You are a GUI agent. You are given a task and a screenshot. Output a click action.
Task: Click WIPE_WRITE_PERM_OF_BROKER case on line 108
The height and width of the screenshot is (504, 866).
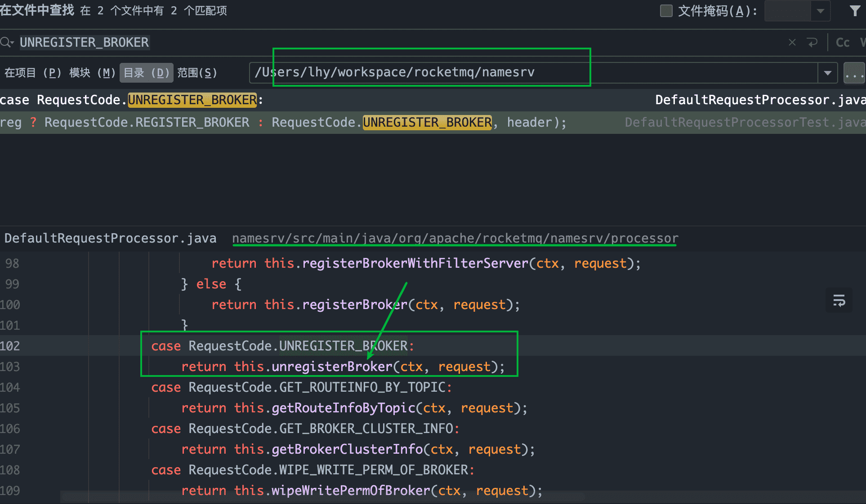[312, 470]
